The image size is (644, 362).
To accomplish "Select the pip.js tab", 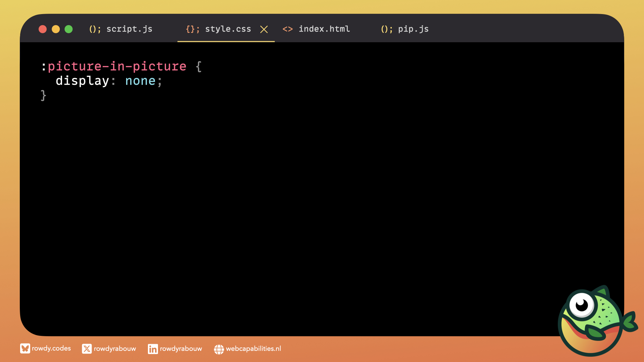I will point(413,29).
